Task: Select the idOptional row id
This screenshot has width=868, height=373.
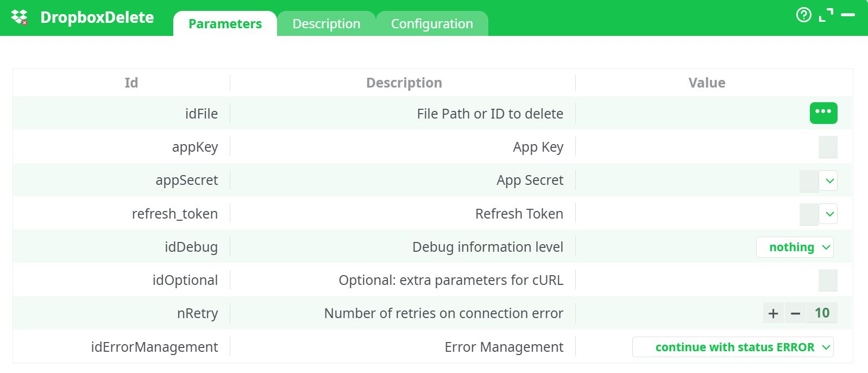Action: [x=185, y=281]
